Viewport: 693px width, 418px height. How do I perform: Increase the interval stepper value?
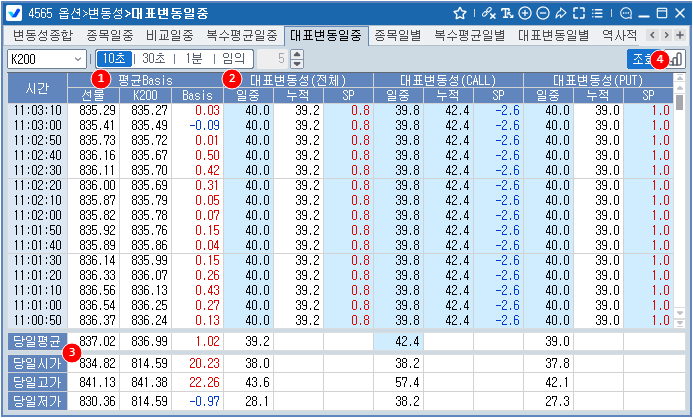pyautogui.click(x=297, y=54)
